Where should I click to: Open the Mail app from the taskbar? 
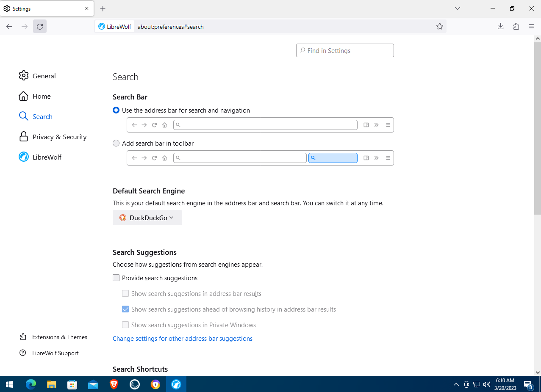coord(93,384)
